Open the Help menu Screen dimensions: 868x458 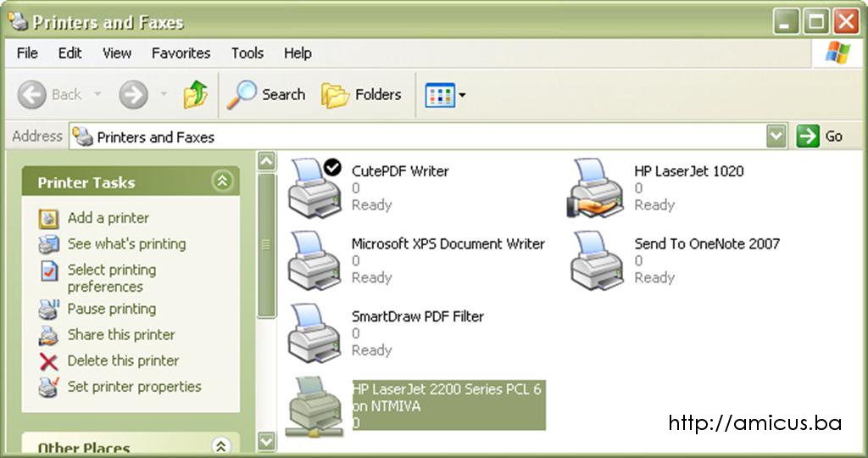pos(298,53)
